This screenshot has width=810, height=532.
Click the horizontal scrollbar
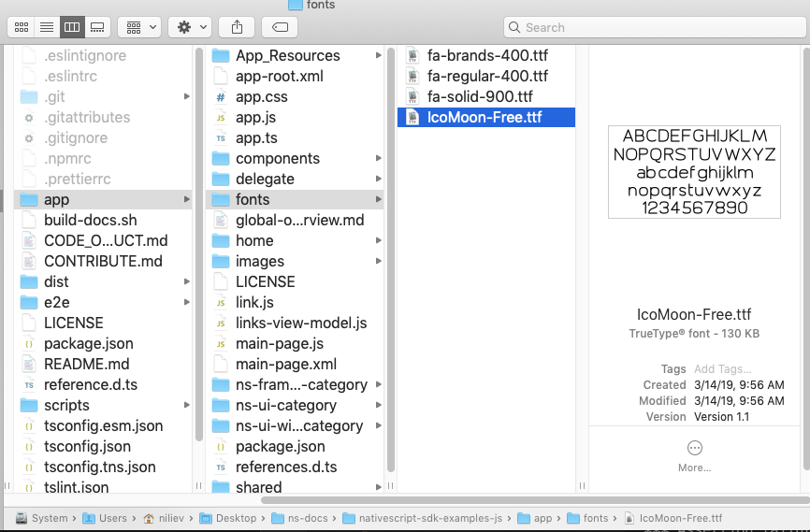point(534,500)
